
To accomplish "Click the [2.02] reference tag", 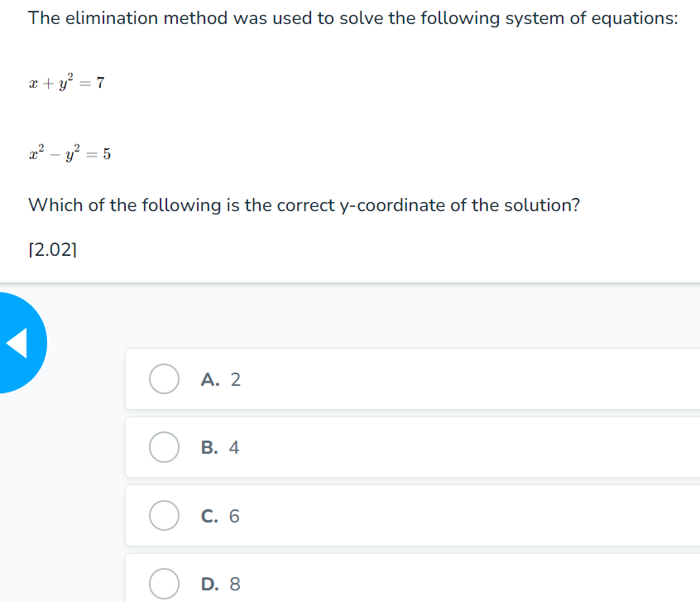I will [54, 249].
